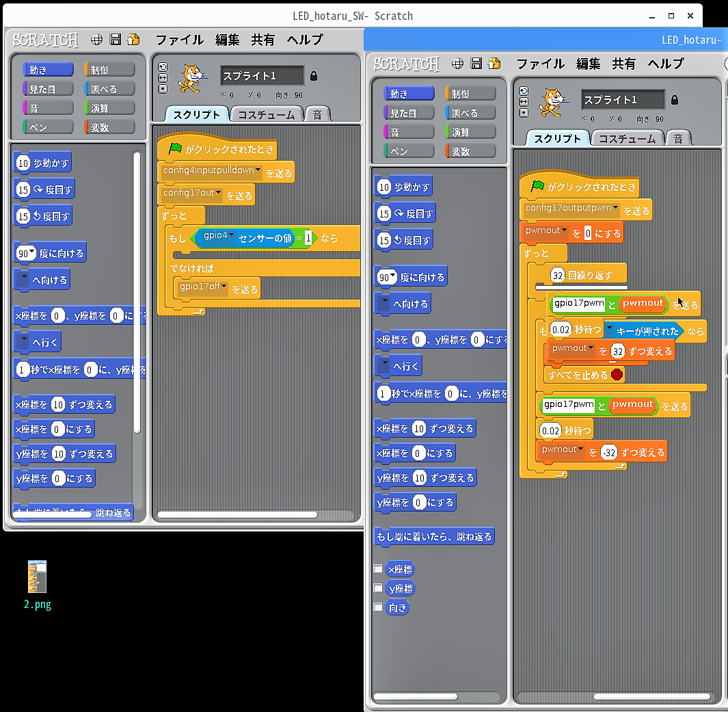Click the スプライト1 name field in left window
728x712 pixels.
point(262,76)
